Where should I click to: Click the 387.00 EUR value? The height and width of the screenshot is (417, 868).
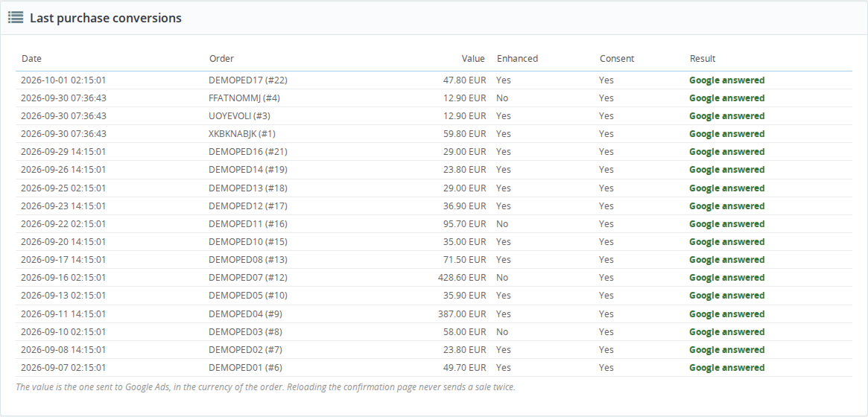462,313
